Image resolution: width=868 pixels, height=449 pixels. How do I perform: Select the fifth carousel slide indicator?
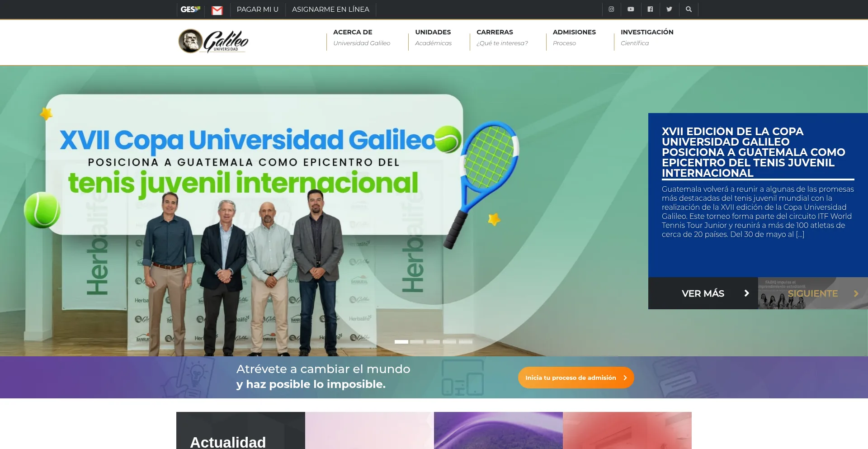[x=466, y=342]
